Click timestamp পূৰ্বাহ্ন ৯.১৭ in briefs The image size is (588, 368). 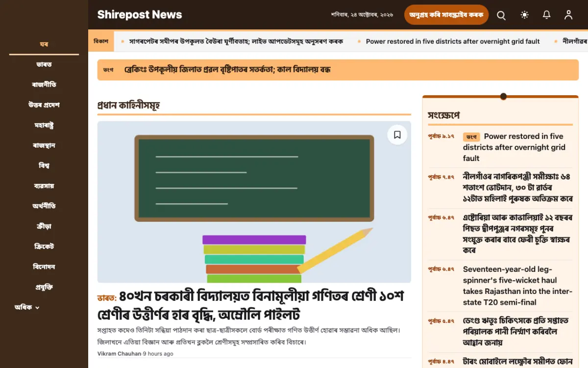(441, 136)
